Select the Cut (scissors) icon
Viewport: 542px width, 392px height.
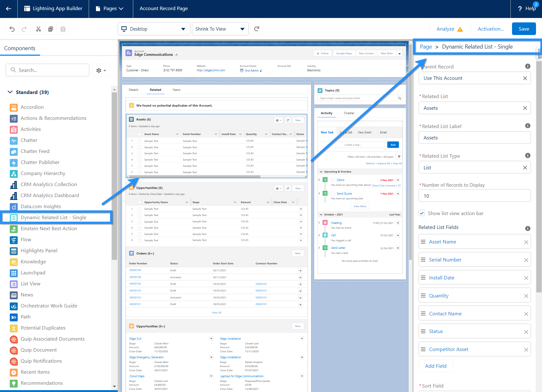38,29
